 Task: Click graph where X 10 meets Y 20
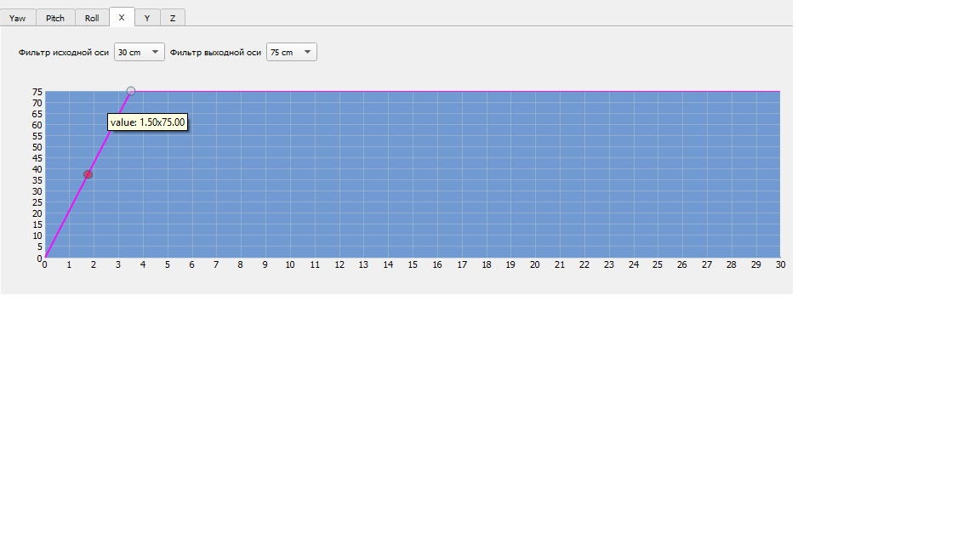[x=290, y=213]
